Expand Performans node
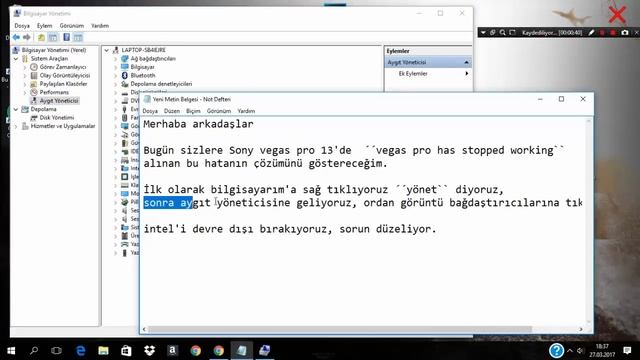This screenshot has width=640, height=360. pos(25,93)
